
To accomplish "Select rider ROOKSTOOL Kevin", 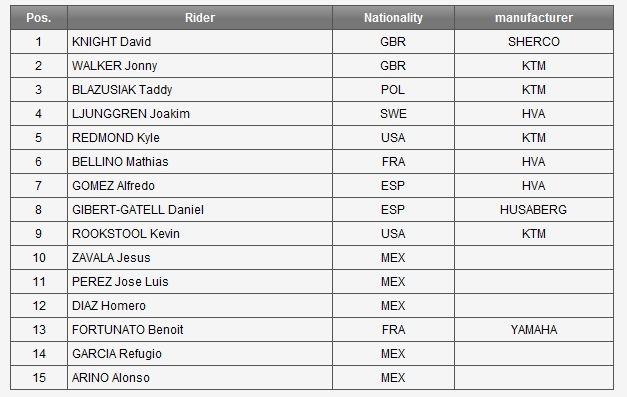I will [126, 233].
